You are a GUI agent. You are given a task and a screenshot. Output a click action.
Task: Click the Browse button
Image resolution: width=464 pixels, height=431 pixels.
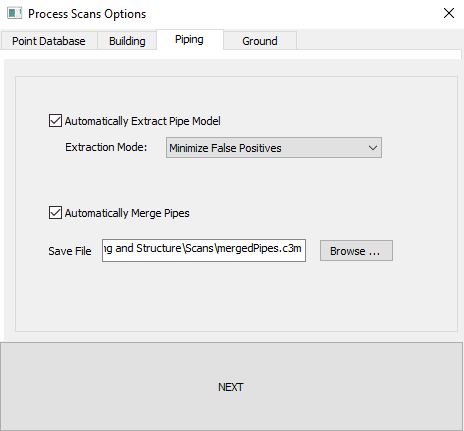click(x=356, y=251)
